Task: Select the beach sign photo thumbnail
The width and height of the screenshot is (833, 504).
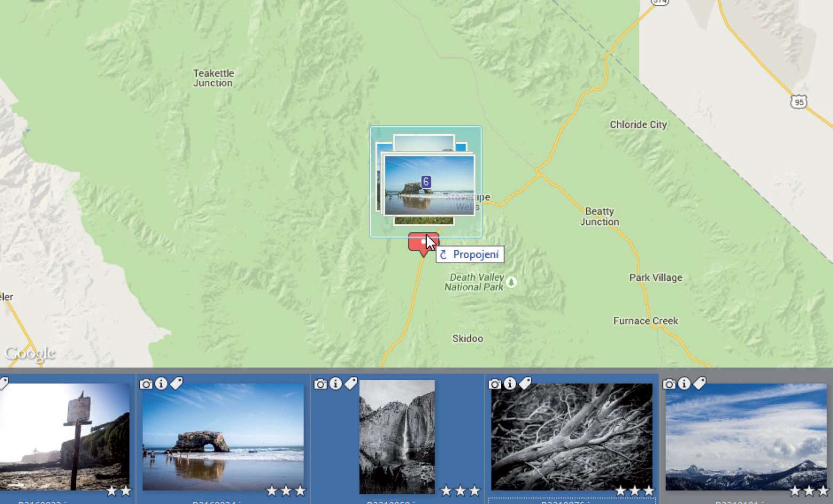Action: click(64, 437)
